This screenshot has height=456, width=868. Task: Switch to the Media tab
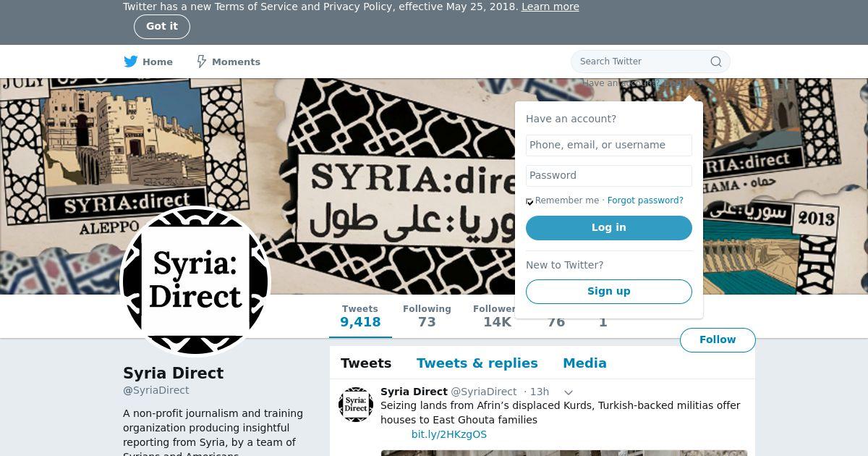click(x=584, y=363)
